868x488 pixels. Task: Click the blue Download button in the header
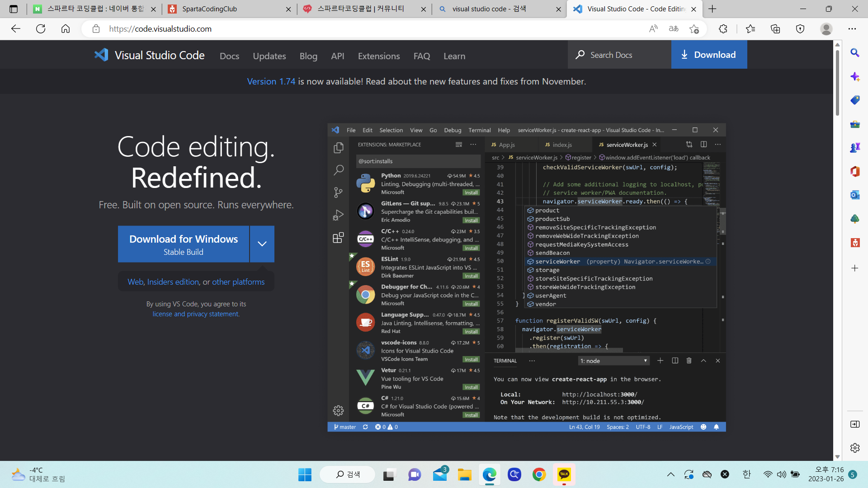click(x=709, y=55)
